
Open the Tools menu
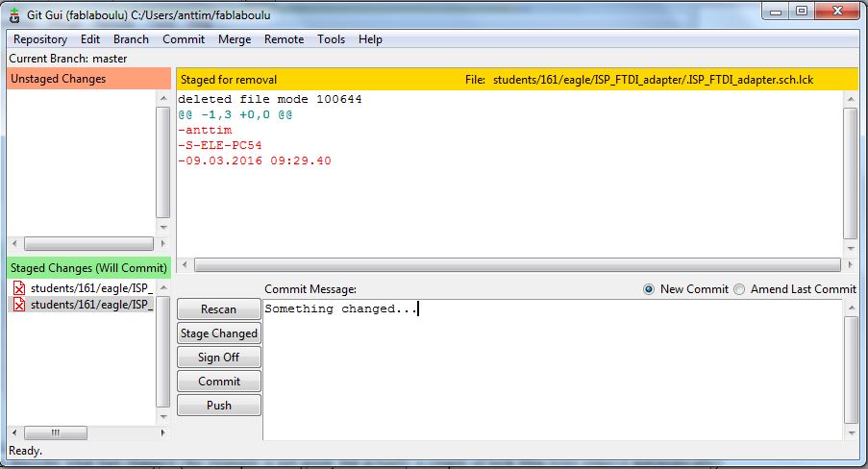click(x=331, y=39)
